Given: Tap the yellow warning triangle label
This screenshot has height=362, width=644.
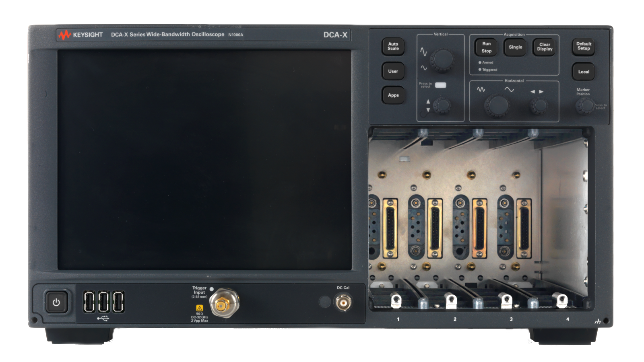Looking at the screenshot, I should click(x=200, y=308).
